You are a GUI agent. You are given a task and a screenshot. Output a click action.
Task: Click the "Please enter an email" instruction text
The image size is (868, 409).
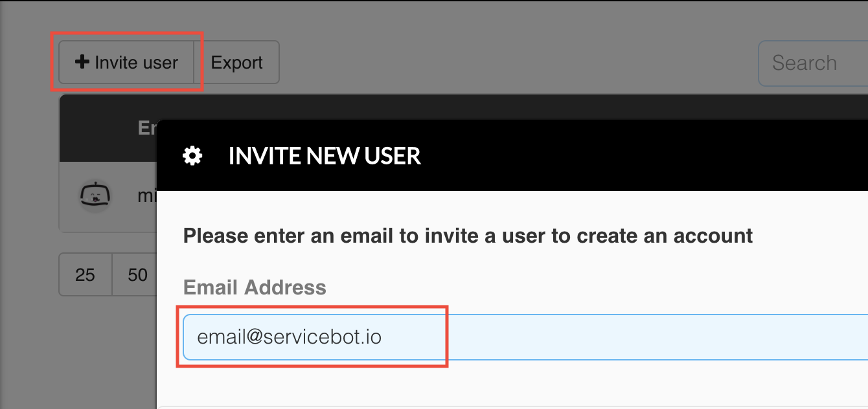point(468,236)
